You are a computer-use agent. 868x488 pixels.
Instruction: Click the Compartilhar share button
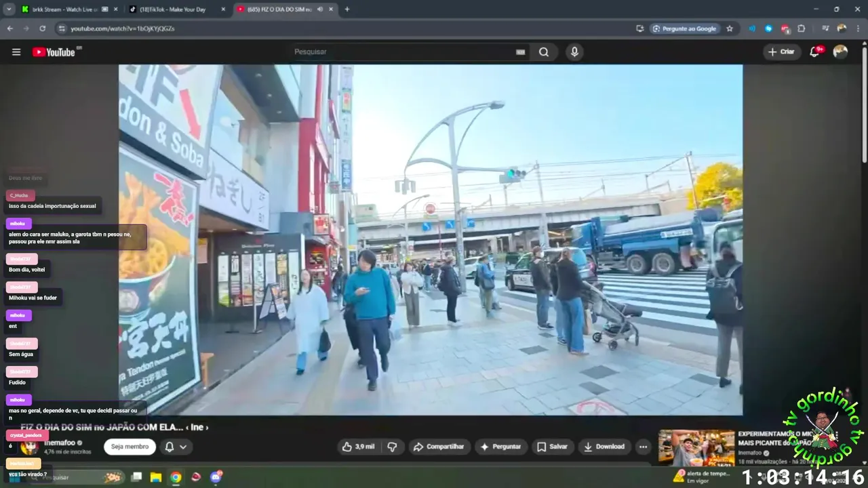point(439,447)
